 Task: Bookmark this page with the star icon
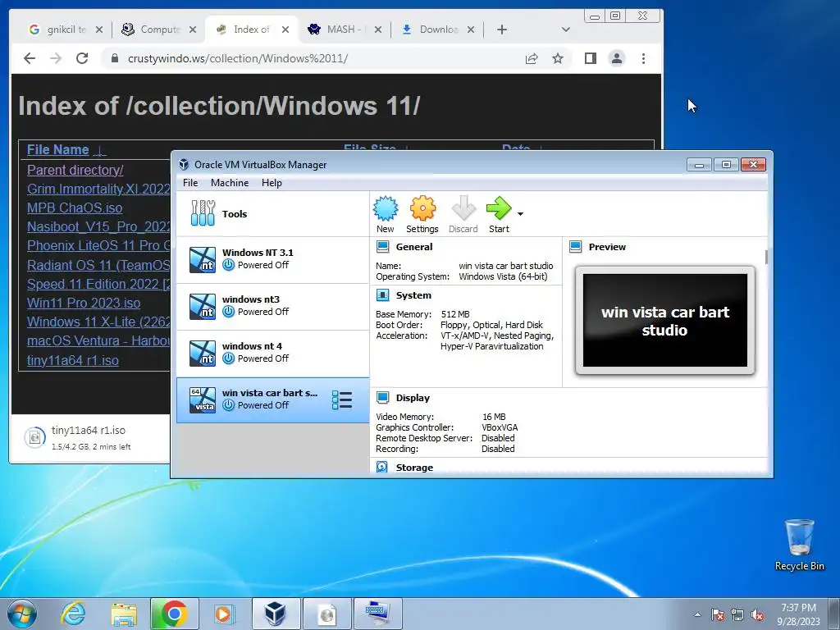point(558,58)
